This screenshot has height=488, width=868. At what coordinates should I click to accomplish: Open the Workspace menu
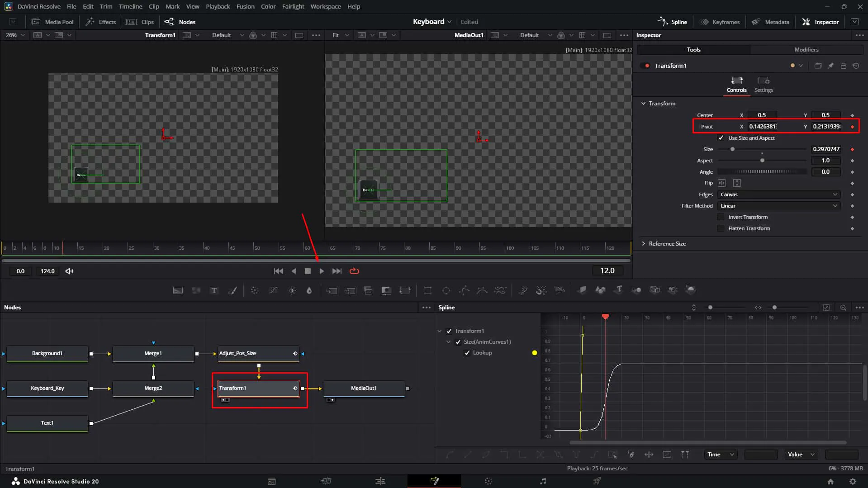tap(326, 6)
